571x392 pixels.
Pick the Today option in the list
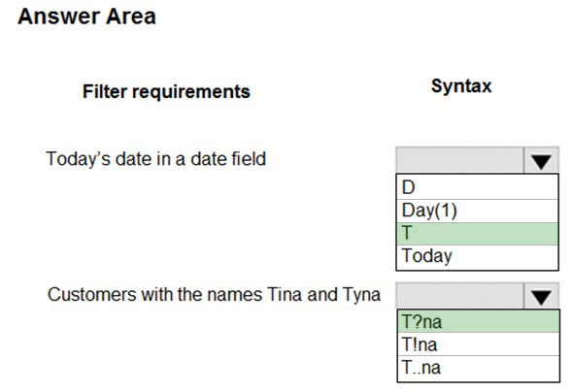click(x=478, y=257)
